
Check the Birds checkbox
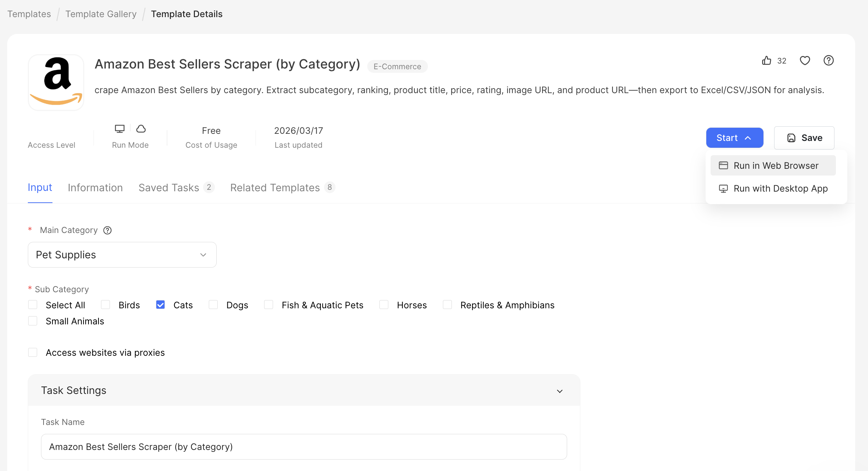point(105,305)
